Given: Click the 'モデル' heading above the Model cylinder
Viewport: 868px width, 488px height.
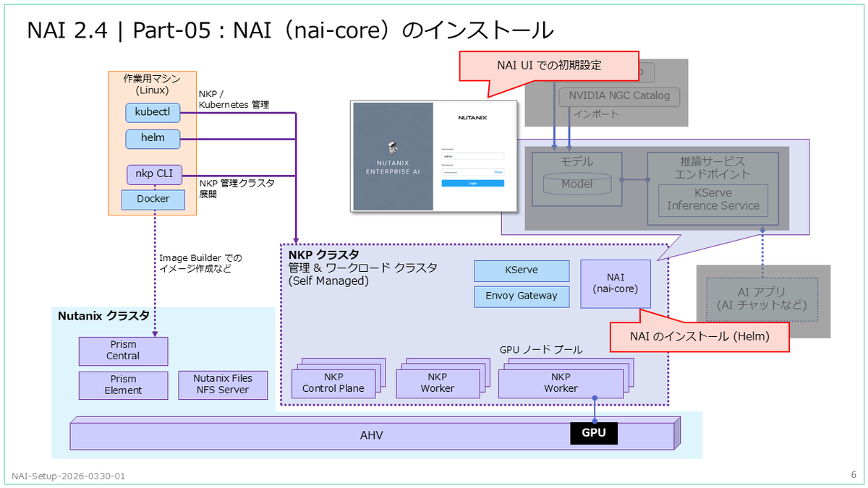Looking at the screenshot, I should pos(577,161).
